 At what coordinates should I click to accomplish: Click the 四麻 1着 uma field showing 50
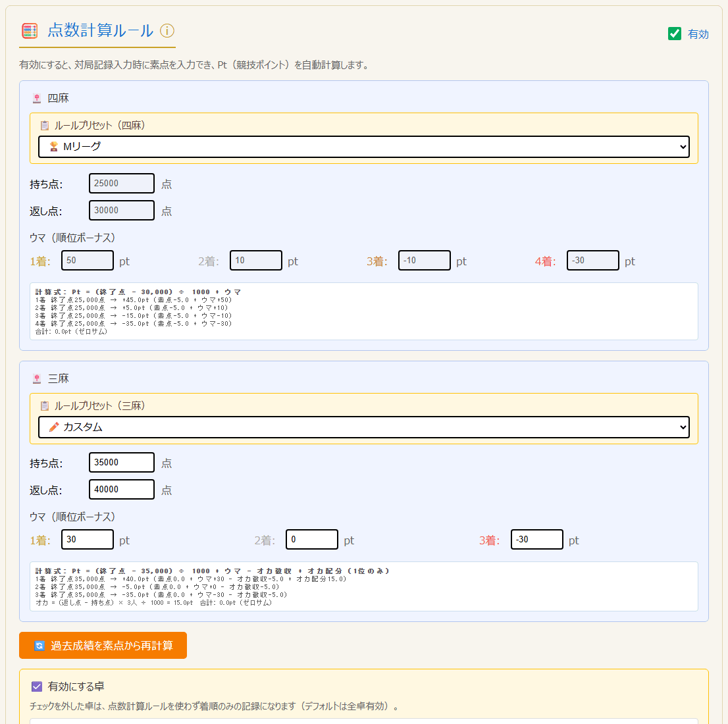pos(88,261)
